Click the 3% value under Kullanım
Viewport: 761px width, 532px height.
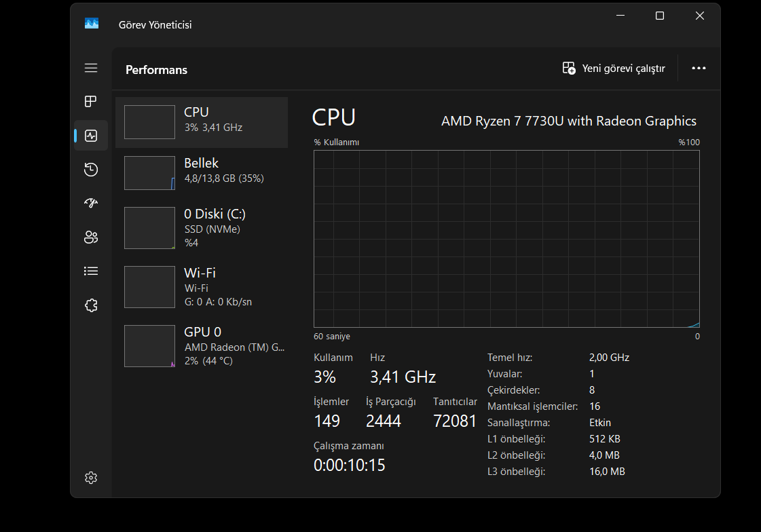(324, 377)
